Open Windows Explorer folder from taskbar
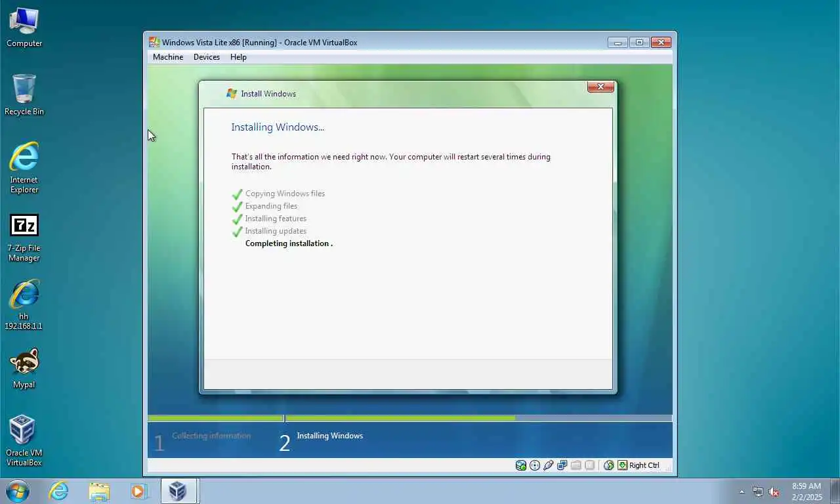Screen dimensions: 840x504 pos(99,491)
